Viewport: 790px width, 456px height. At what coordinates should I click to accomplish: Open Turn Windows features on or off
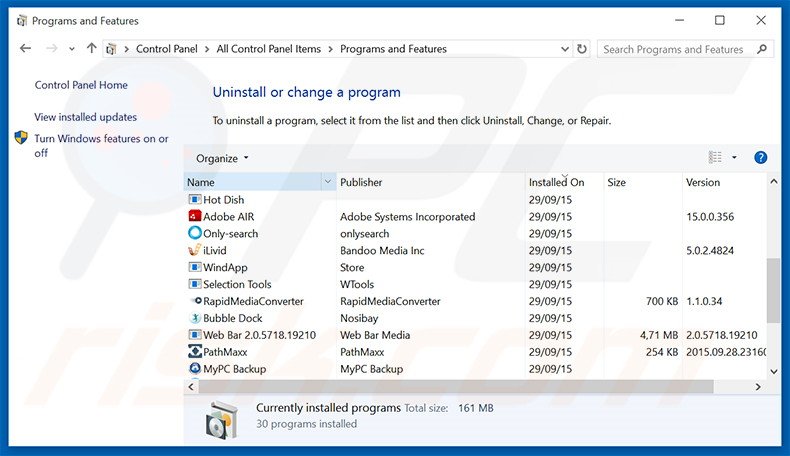pos(101,146)
